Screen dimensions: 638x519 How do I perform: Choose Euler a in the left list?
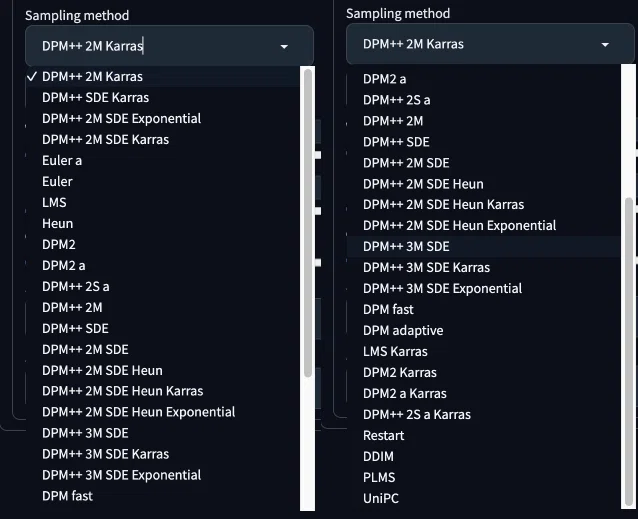coord(163,161)
